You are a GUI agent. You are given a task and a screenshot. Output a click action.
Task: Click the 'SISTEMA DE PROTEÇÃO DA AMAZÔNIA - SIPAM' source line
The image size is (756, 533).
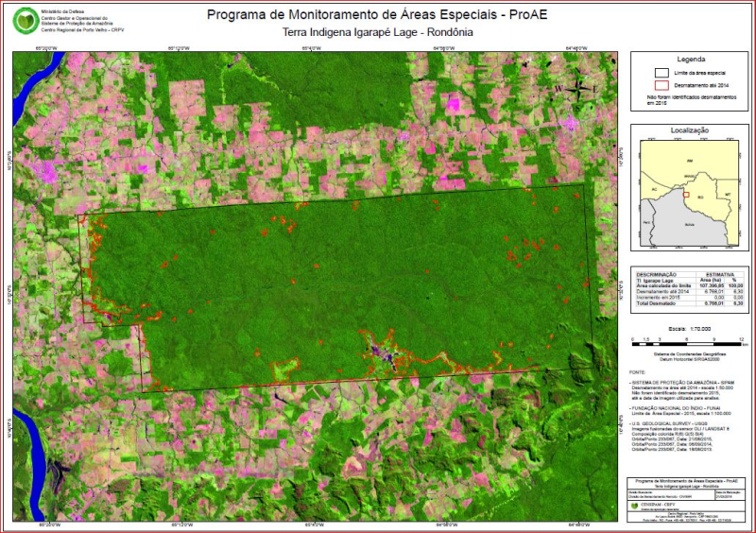pyautogui.click(x=682, y=383)
